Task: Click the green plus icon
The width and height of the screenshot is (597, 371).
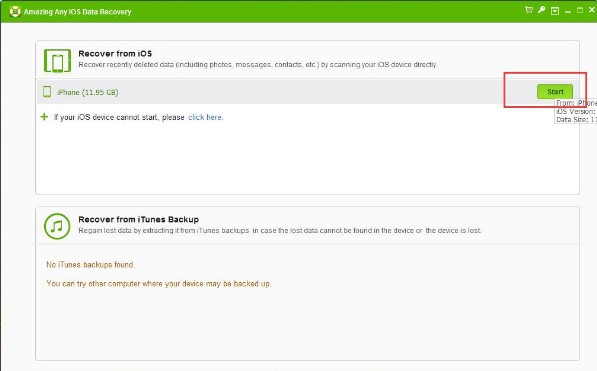Action: click(x=44, y=117)
